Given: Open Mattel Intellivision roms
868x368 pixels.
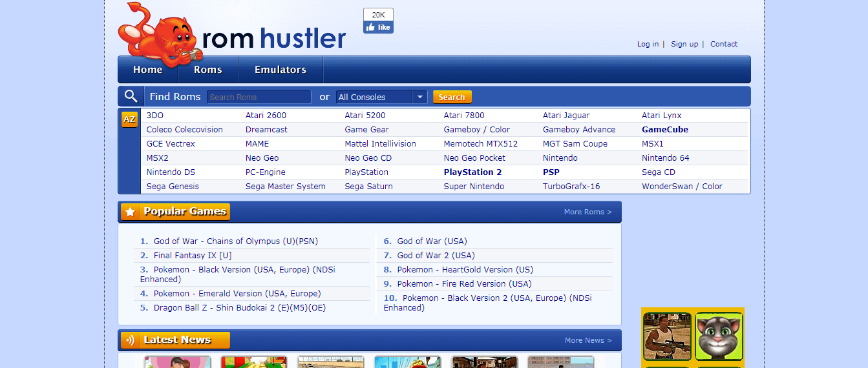Looking at the screenshot, I should 381,144.
